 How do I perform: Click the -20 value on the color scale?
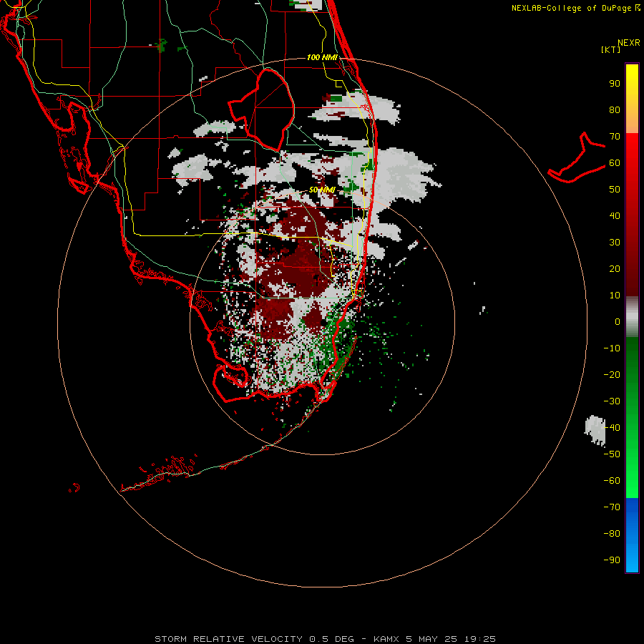pyautogui.click(x=612, y=375)
